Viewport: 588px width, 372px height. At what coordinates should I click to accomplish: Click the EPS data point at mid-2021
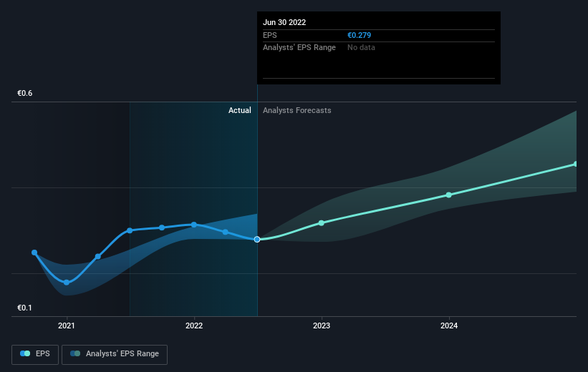[x=130, y=230]
